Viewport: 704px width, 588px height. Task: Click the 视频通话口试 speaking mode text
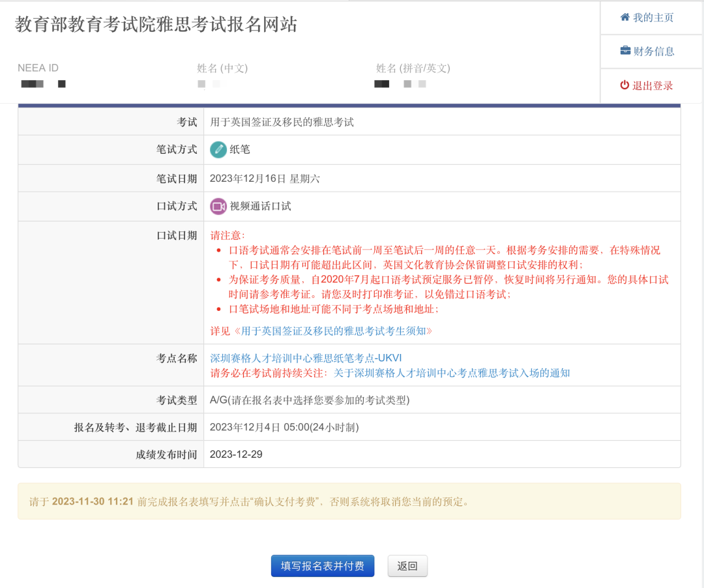(260, 206)
